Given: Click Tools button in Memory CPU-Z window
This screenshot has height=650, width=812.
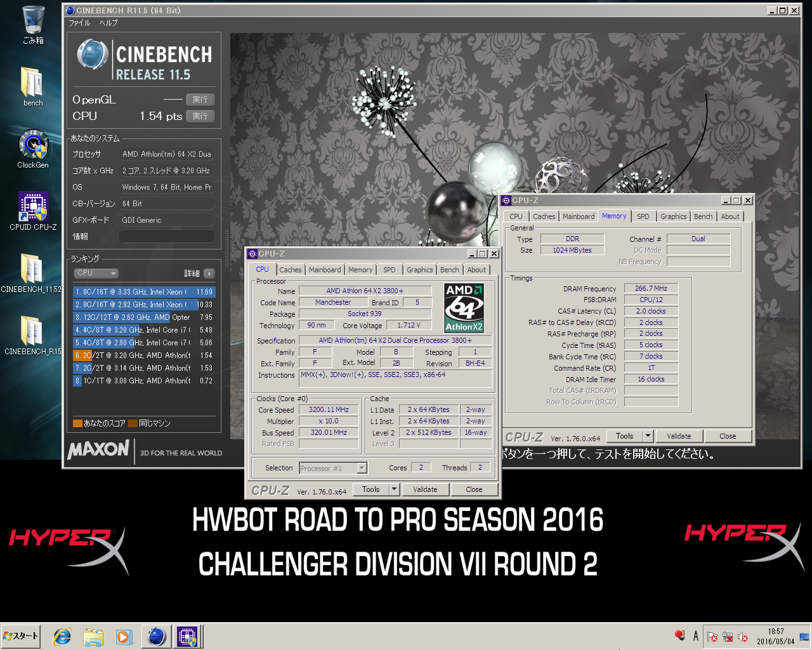Looking at the screenshot, I should point(624,436).
